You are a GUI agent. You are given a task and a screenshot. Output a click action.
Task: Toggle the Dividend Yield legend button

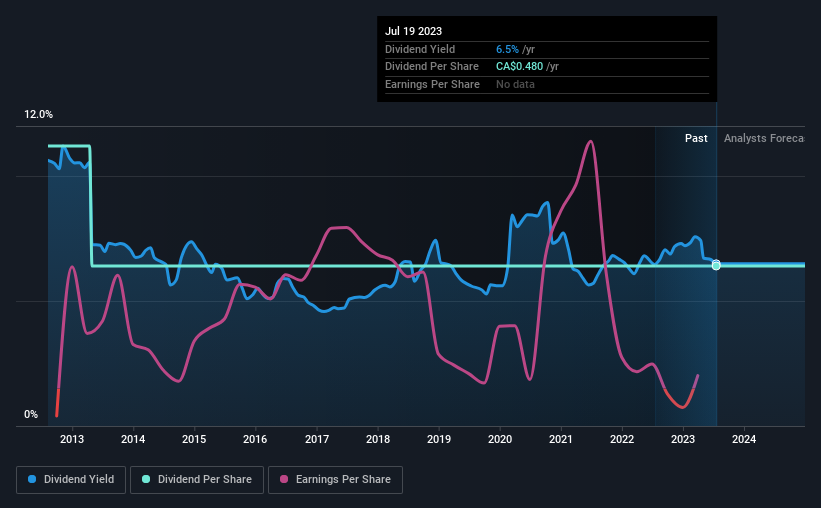71,480
